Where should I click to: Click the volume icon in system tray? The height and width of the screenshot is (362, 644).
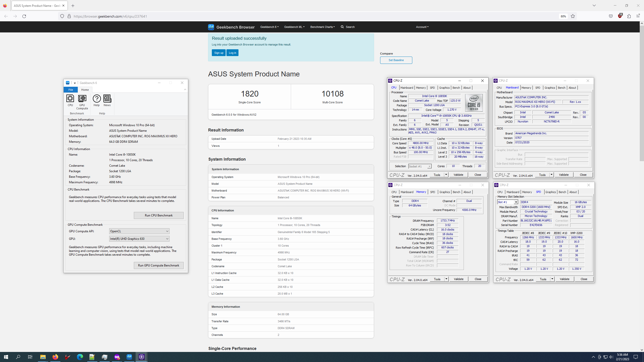611,357
